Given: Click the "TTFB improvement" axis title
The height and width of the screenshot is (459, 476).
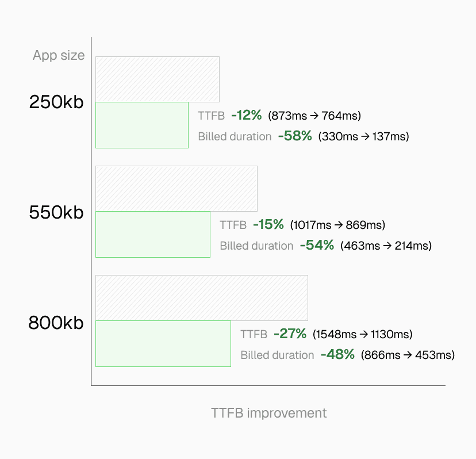Looking at the screenshot, I should (268, 413).
